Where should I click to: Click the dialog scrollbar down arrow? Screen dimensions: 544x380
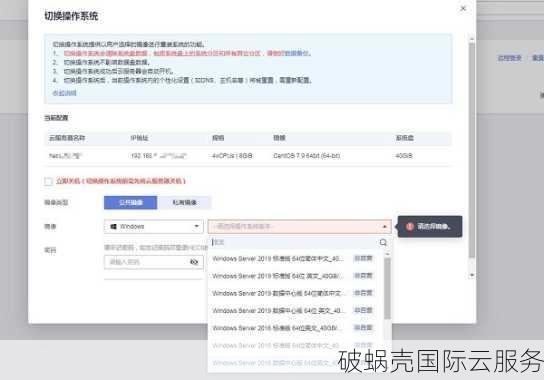471,275
